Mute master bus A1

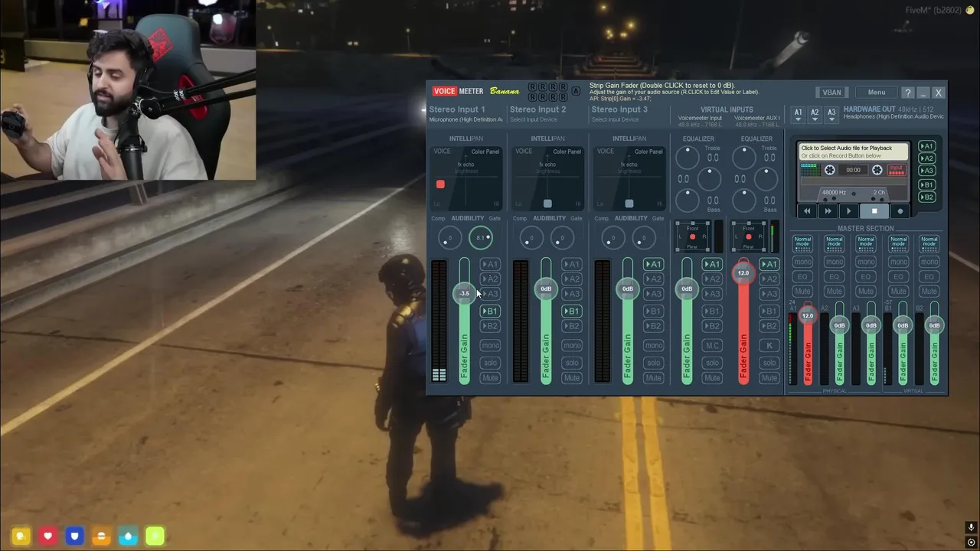[802, 291]
